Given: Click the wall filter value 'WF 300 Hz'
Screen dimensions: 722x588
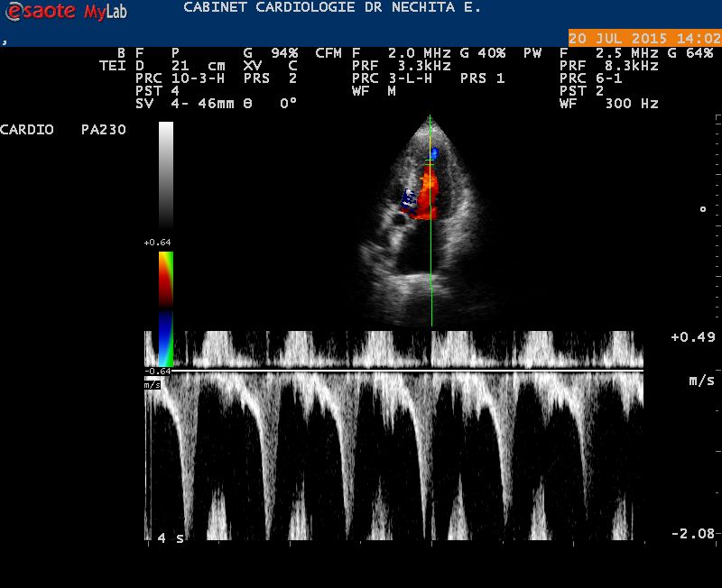Looking at the screenshot, I should [609, 103].
